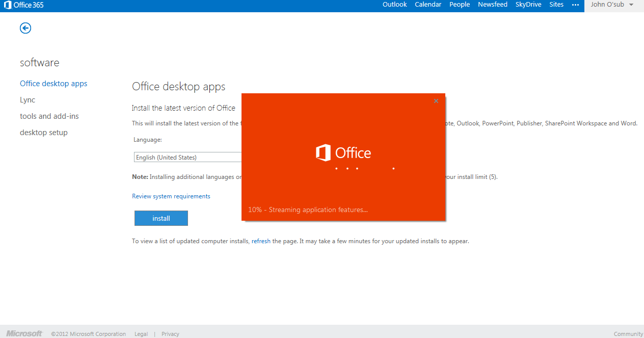644x338 pixels.
Task: Open tools and add-ins section
Action: (49, 116)
